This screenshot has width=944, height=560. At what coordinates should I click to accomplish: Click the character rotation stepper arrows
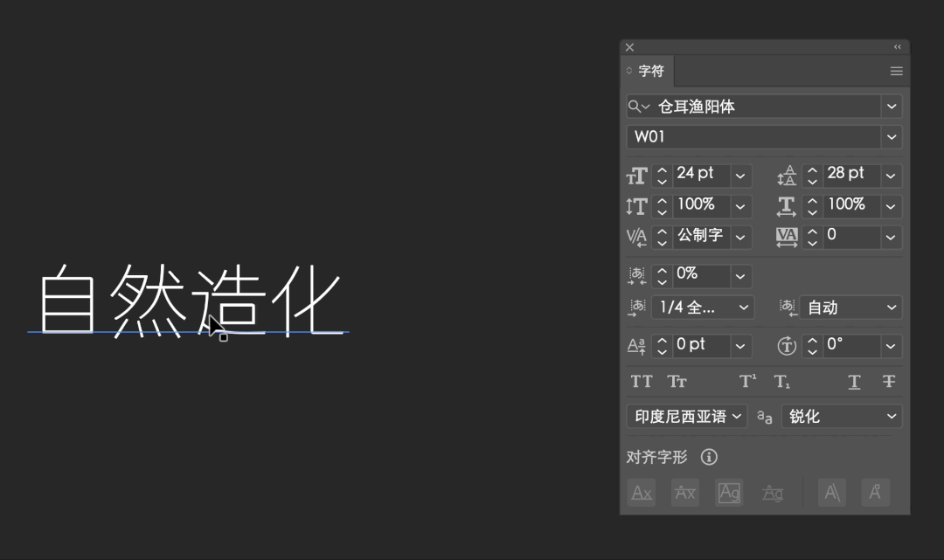[813, 346]
